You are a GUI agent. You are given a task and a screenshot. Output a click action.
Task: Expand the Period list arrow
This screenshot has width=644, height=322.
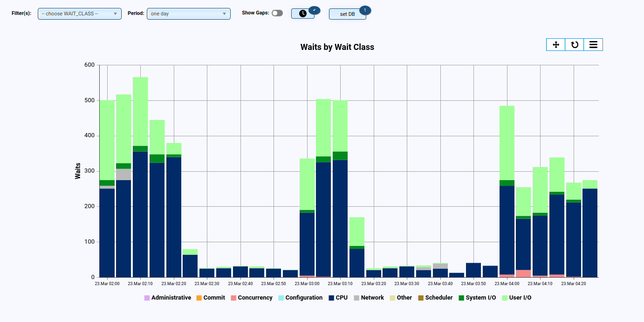click(225, 14)
